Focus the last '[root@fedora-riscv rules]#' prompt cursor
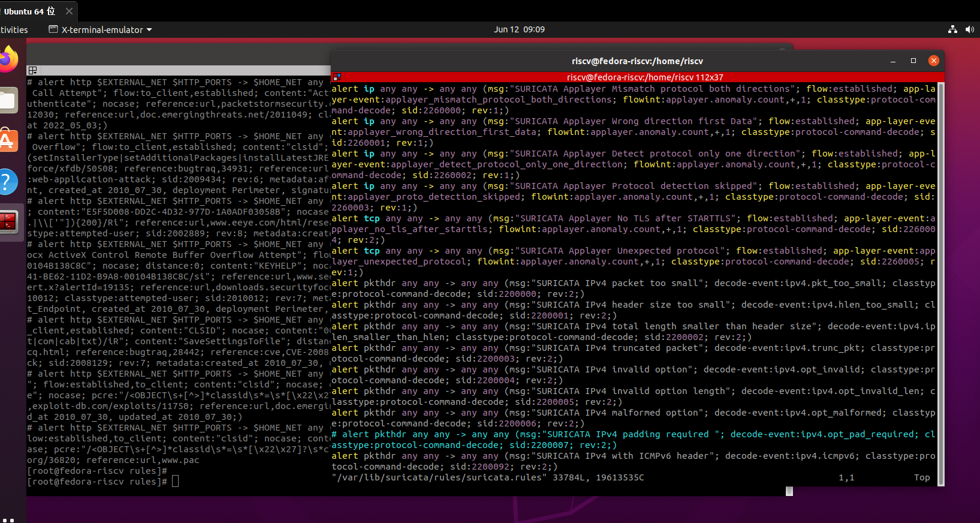Image resolution: width=980 pixels, height=523 pixels. pos(175,482)
